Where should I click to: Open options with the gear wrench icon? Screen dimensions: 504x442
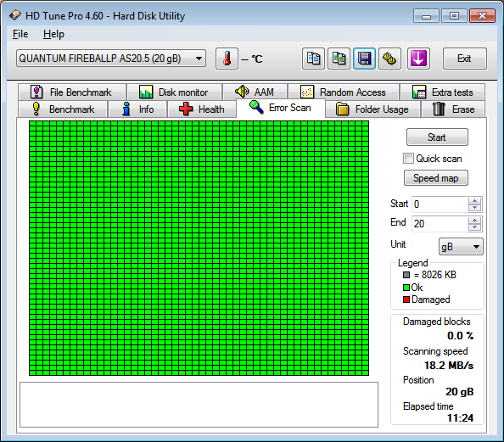pyautogui.click(x=390, y=59)
